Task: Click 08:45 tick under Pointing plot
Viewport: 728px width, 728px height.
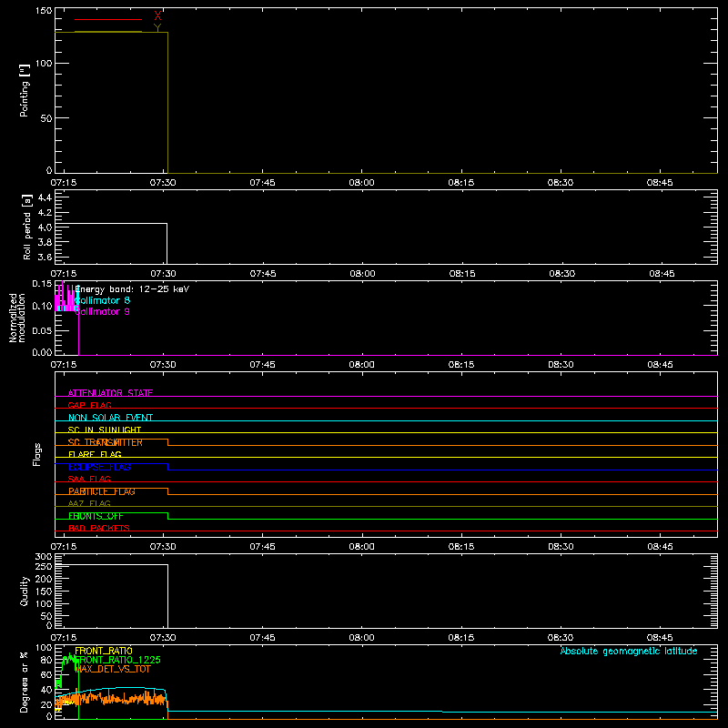Action: pos(660,183)
